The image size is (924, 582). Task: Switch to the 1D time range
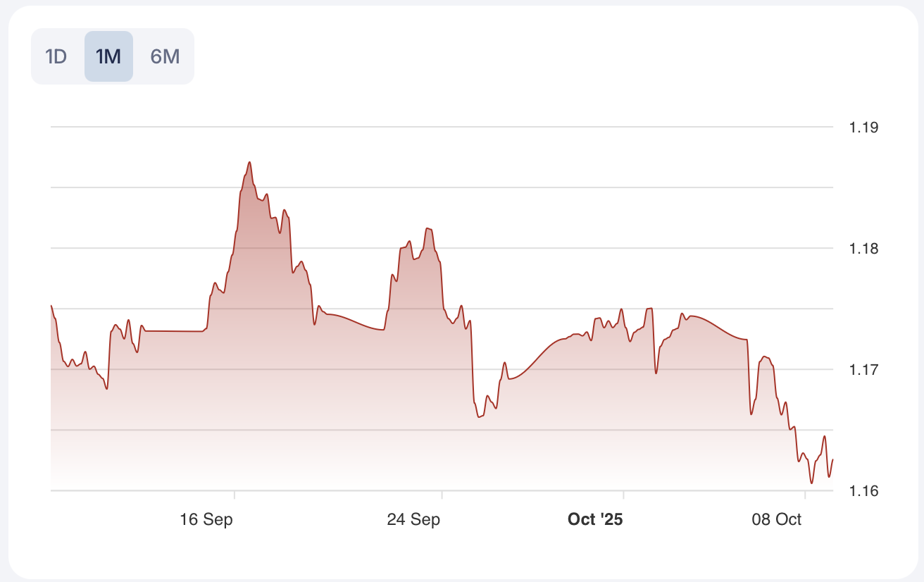[56, 56]
